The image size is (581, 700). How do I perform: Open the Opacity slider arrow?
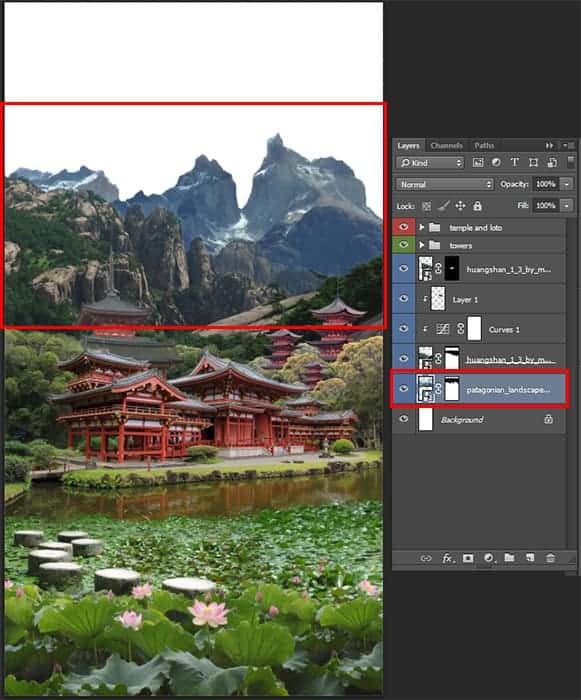pyautogui.click(x=567, y=184)
